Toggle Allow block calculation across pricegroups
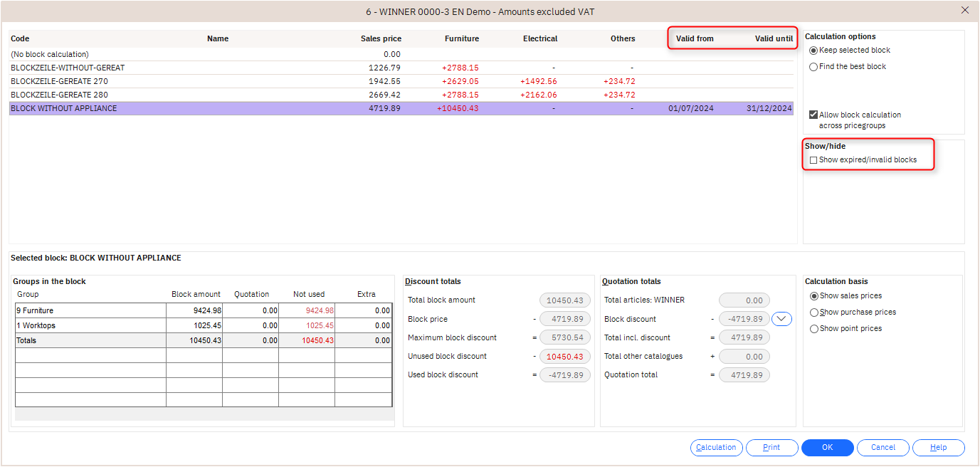Screen dimensions: 980x467 [813, 115]
